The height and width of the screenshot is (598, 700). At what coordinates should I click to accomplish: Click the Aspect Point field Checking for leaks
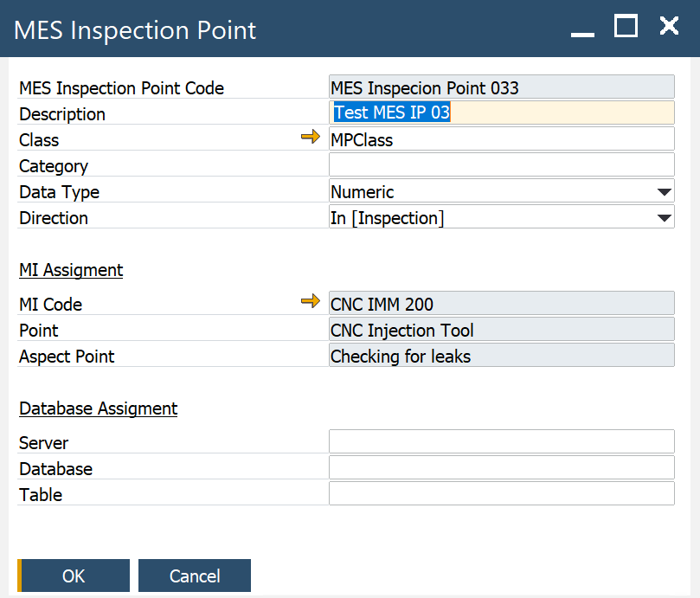click(501, 356)
